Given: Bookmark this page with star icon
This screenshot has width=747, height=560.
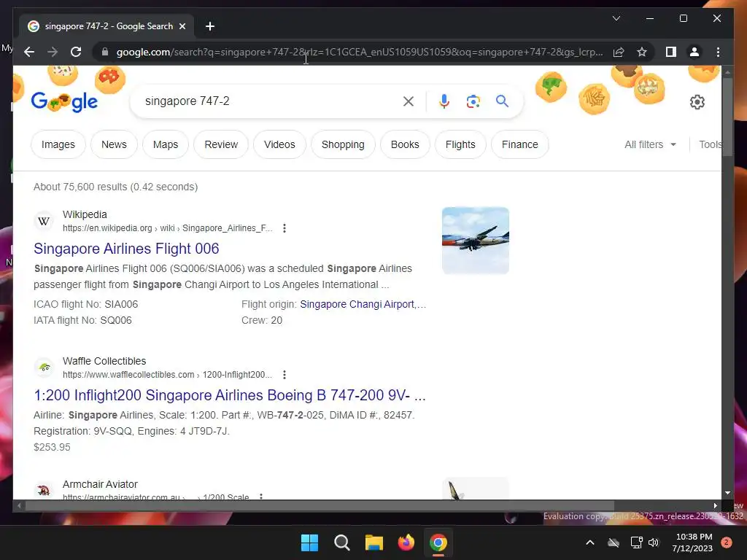Looking at the screenshot, I should pyautogui.click(x=642, y=52).
